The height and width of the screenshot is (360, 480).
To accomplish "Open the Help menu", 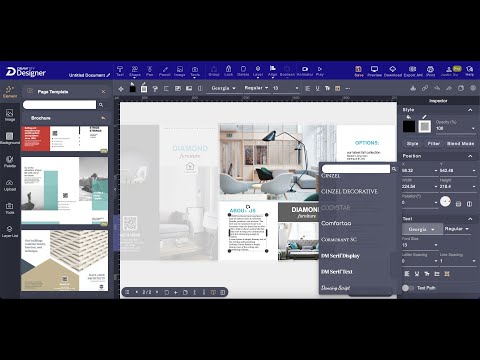I will 469,71.
